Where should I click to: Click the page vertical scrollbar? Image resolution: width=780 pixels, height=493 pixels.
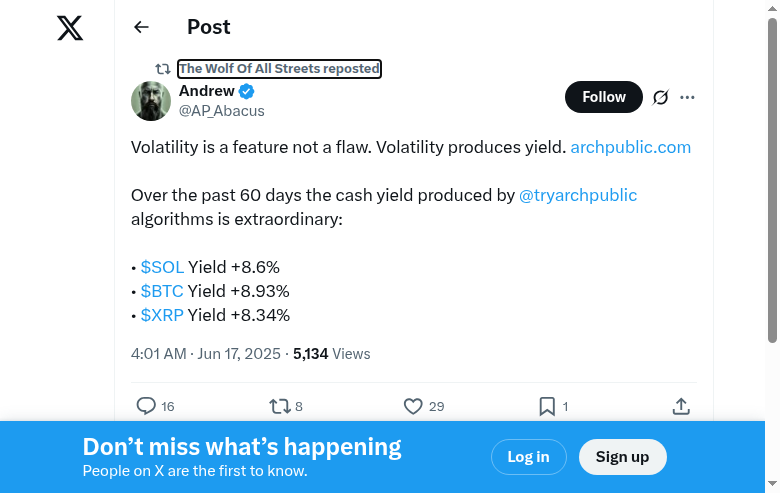[772, 180]
